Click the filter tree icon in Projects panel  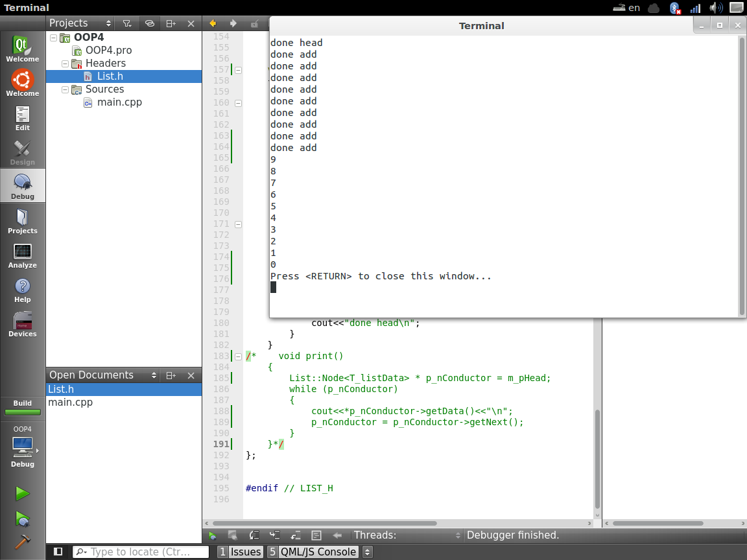click(x=128, y=23)
